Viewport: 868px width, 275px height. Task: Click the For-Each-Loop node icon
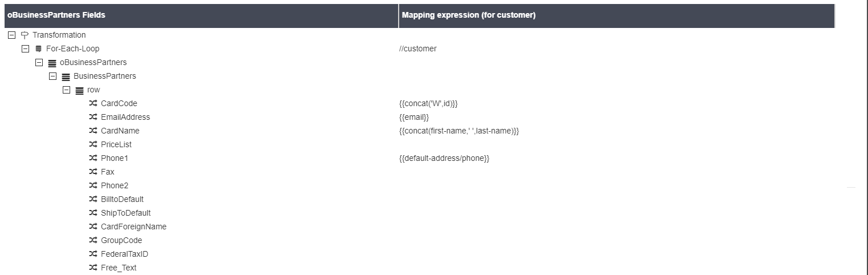pos(38,48)
